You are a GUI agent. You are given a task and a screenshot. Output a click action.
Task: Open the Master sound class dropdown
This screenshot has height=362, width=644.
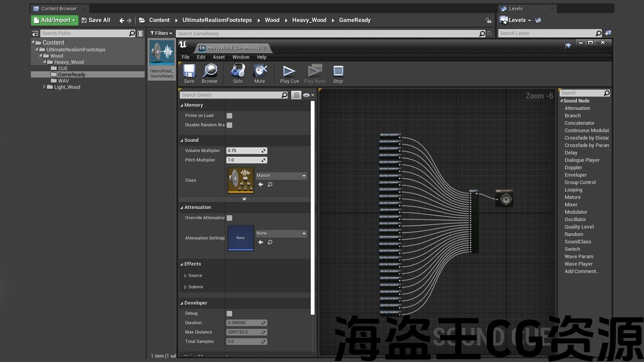coord(281,176)
